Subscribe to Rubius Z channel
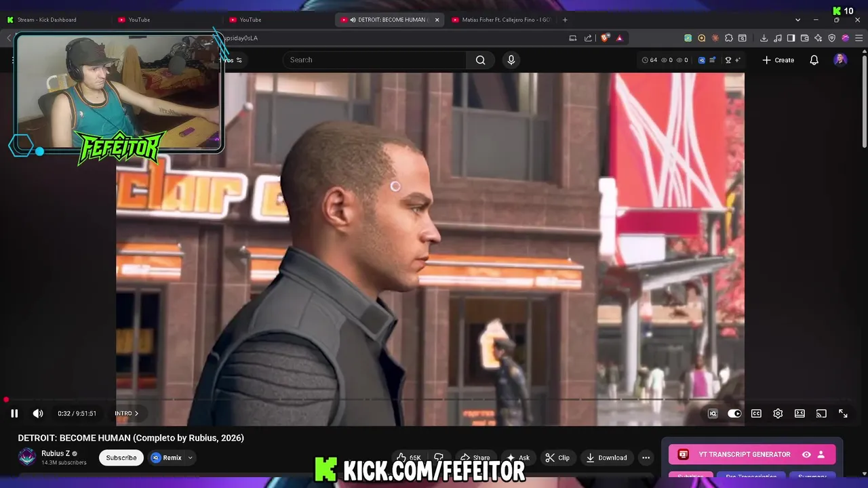This screenshot has width=868, height=488. (x=121, y=457)
